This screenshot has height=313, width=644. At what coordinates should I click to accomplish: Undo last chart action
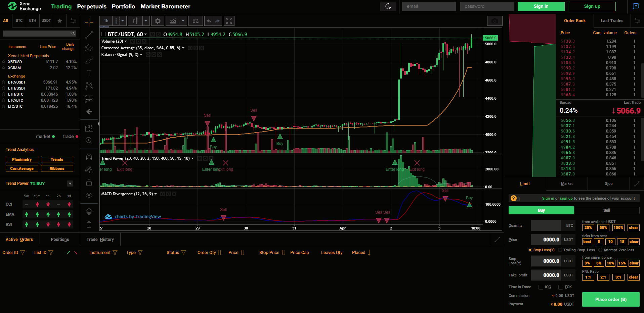(209, 21)
